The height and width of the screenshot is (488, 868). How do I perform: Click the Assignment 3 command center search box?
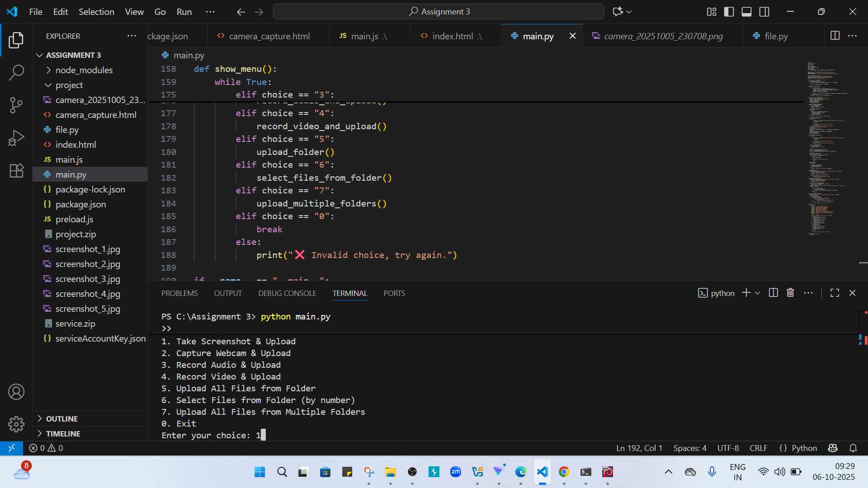pyautogui.click(x=438, y=12)
